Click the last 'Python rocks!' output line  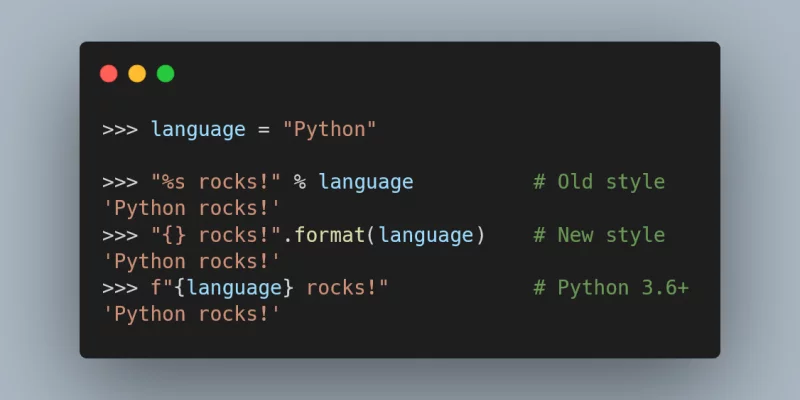tap(192, 314)
